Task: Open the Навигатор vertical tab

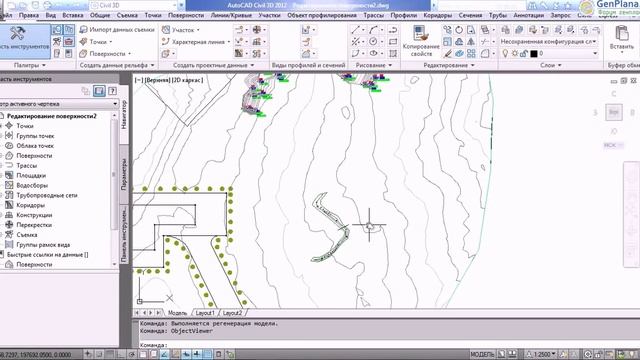Action: tap(124, 115)
